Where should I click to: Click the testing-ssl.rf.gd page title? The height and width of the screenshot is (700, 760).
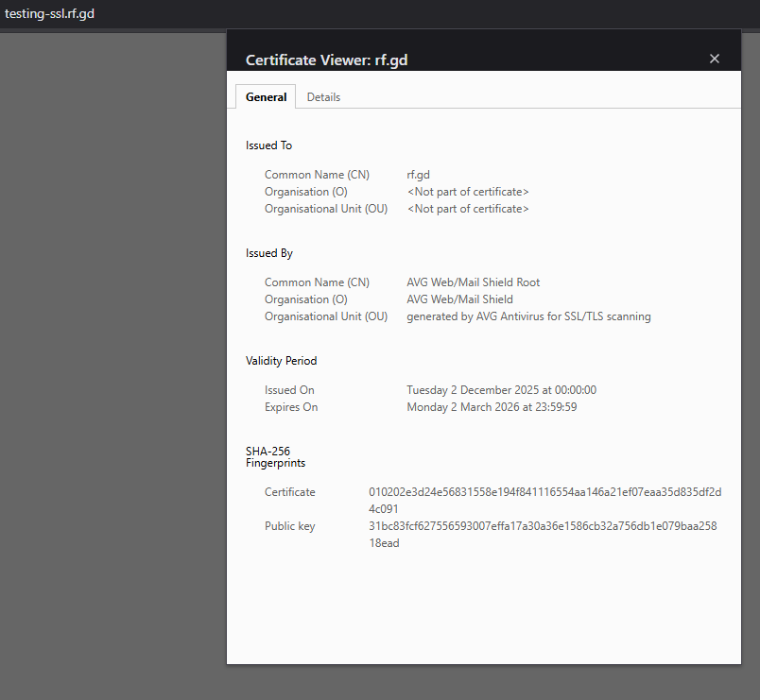pos(49,14)
